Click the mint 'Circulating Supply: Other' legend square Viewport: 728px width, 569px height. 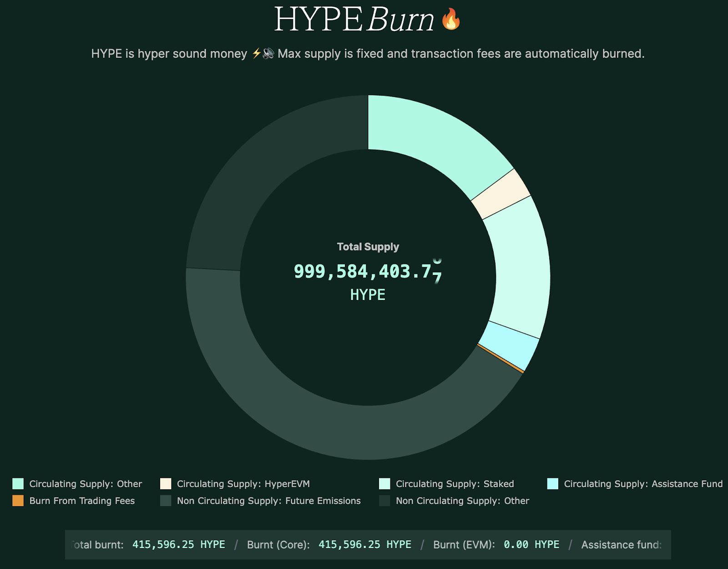point(18,483)
